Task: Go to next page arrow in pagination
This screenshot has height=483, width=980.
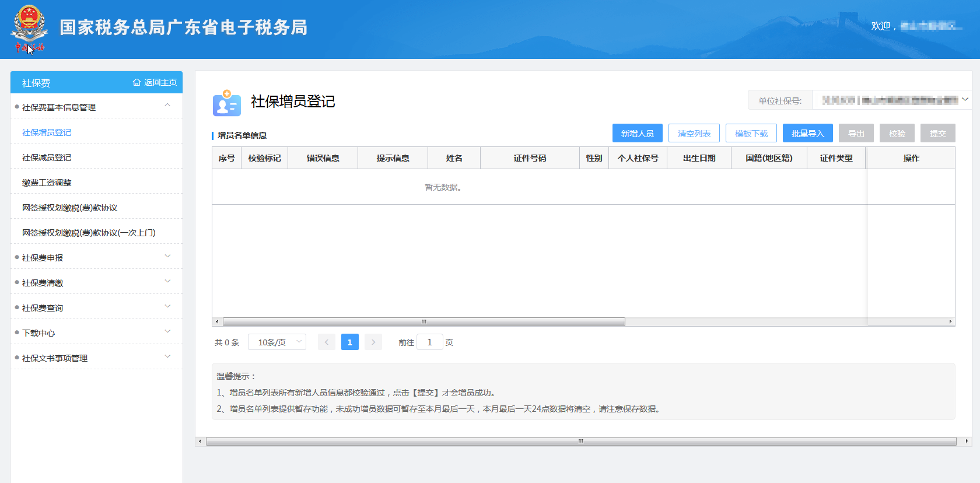Action: (x=373, y=342)
